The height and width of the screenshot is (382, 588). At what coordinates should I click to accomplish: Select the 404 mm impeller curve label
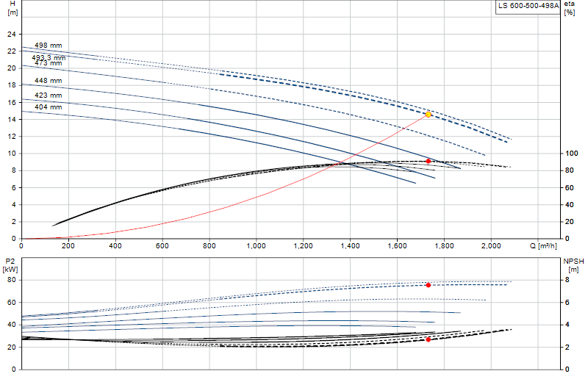[x=48, y=107]
